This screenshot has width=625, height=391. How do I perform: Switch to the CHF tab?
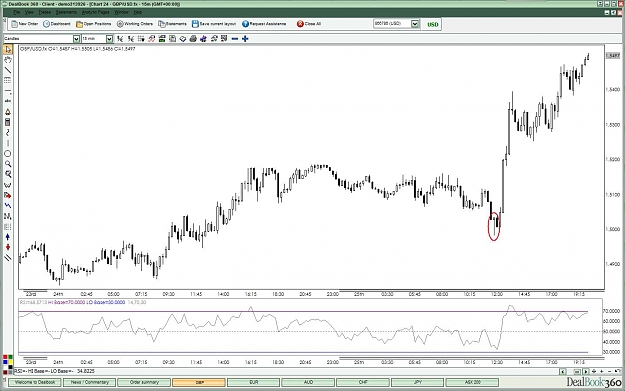[x=363, y=382]
